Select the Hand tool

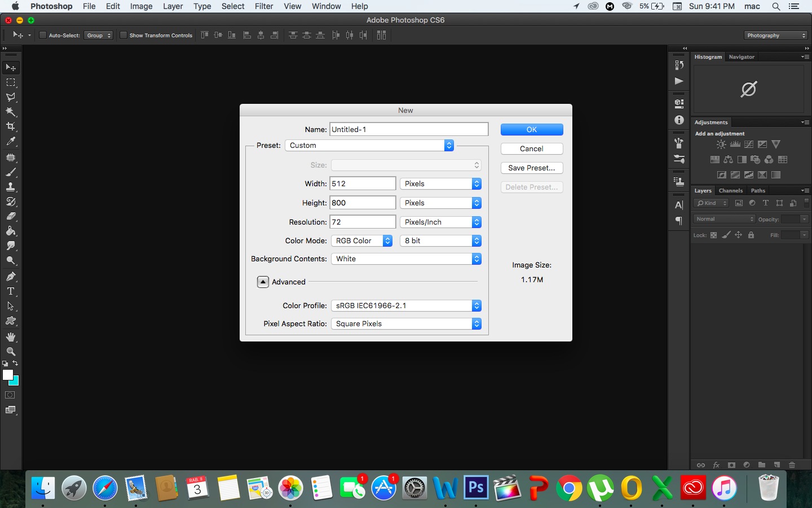point(11,337)
